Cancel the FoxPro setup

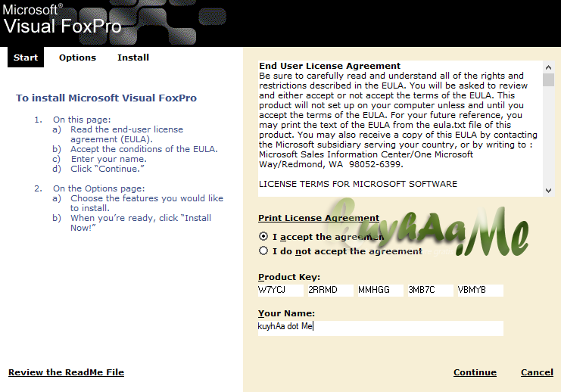(537, 372)
